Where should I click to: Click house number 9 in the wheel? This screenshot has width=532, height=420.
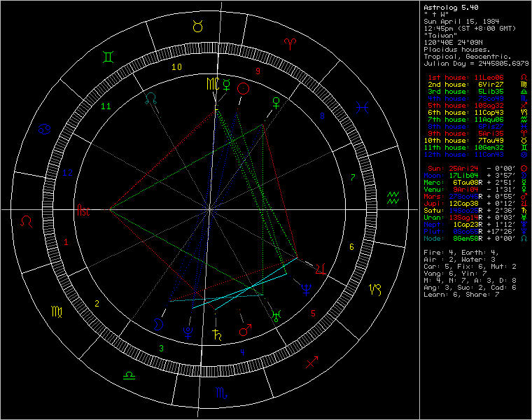tap(258, 71)
